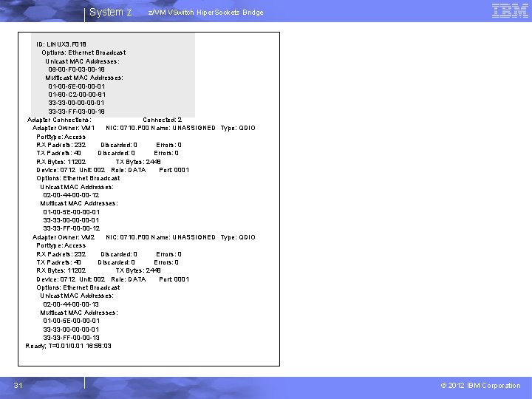Click 'NIC: 0710.P00' on the VM1 row
This screenshot has width=532, height=399.
tap(127, 128)
